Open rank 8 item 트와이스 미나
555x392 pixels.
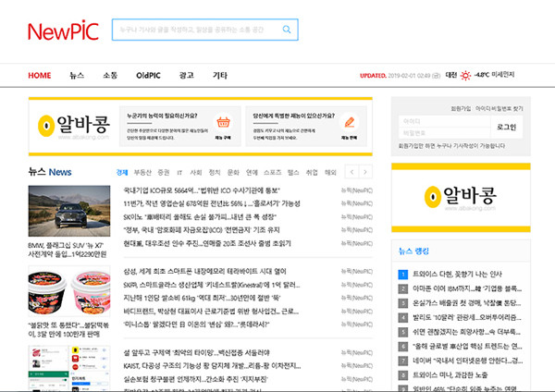click(x=450, y=375)
